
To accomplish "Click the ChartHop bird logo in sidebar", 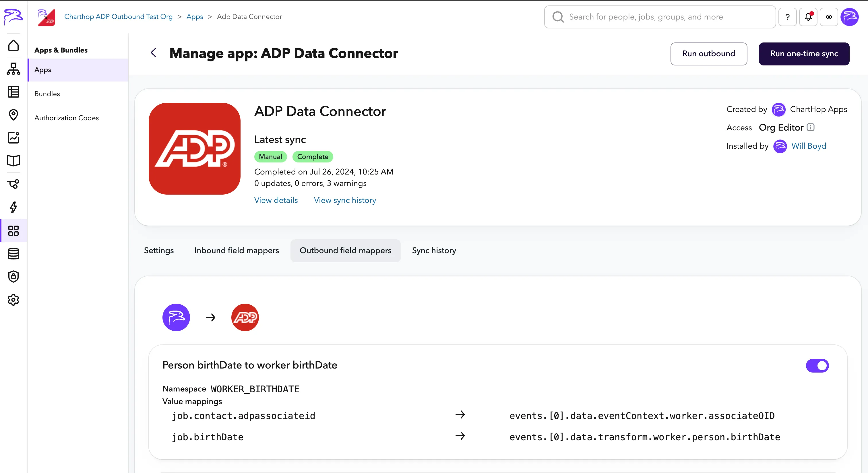I will coord(13,17).
